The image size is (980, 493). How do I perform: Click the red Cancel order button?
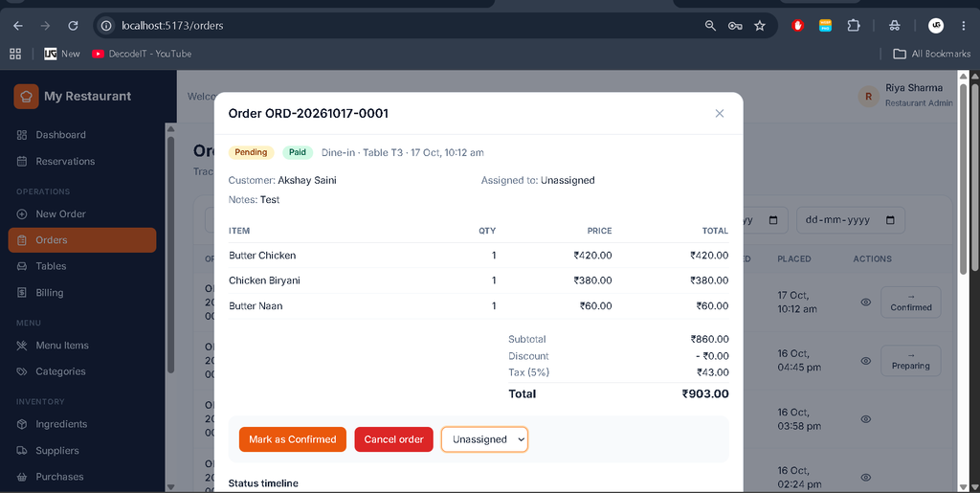pyautogui.click(x=393, y=439)
